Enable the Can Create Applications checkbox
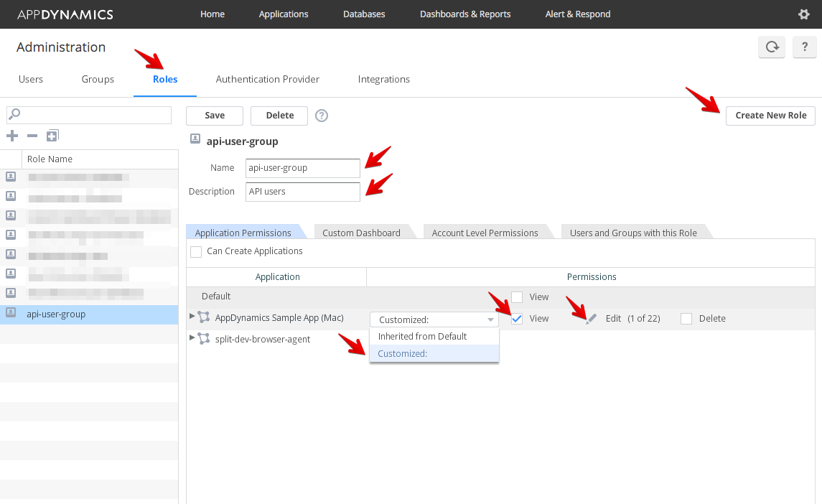 [196, 252]
